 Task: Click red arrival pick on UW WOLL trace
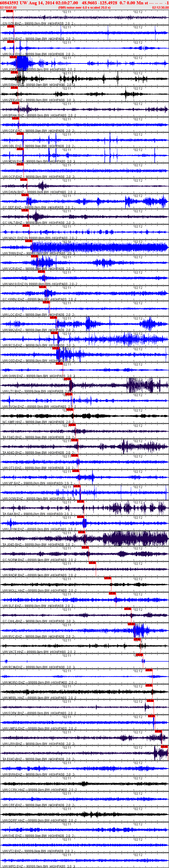coord(108,578)
